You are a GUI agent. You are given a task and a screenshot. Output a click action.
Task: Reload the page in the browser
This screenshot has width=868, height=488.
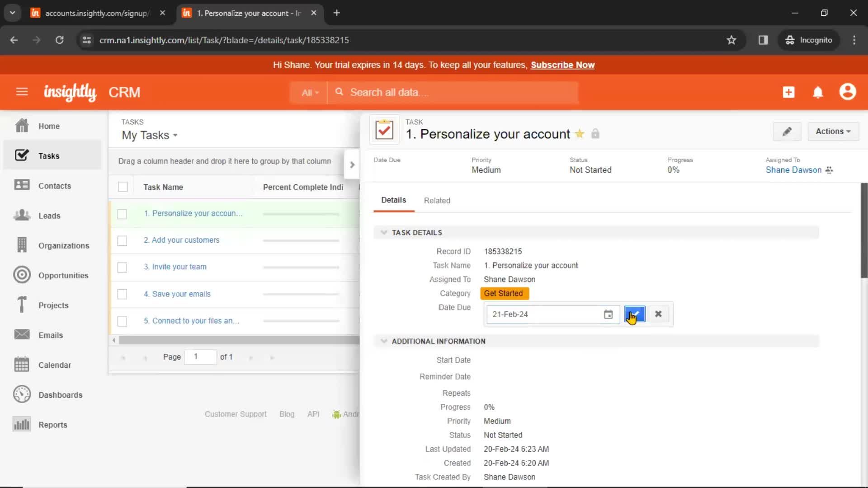(x=59, y=40)
